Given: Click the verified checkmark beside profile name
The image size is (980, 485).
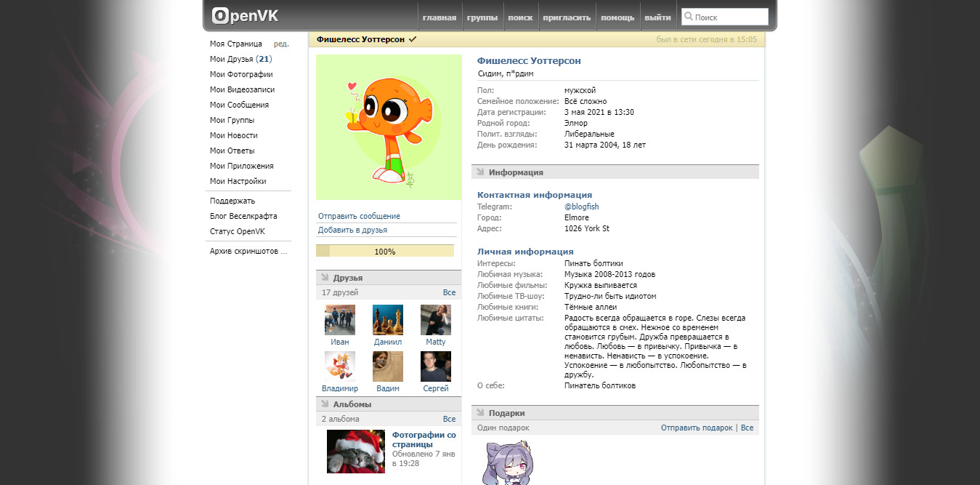Looking at the screenshot, I should [x=413, y=39].
